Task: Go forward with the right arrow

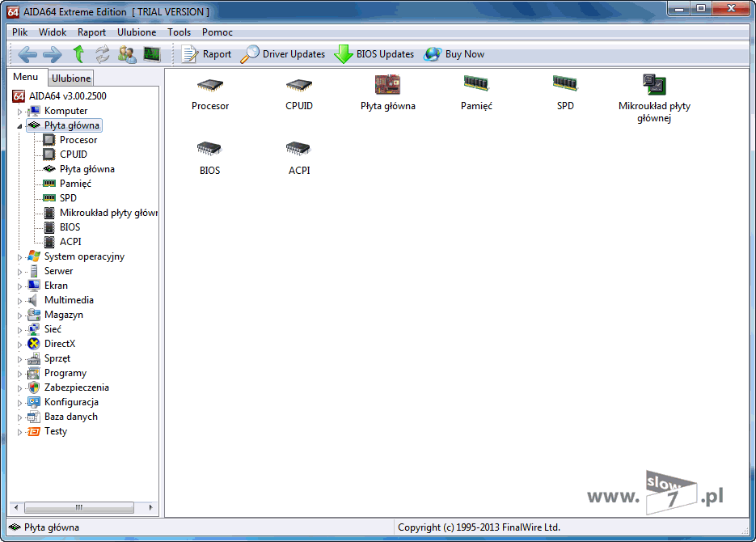Action: pos(52,54)
